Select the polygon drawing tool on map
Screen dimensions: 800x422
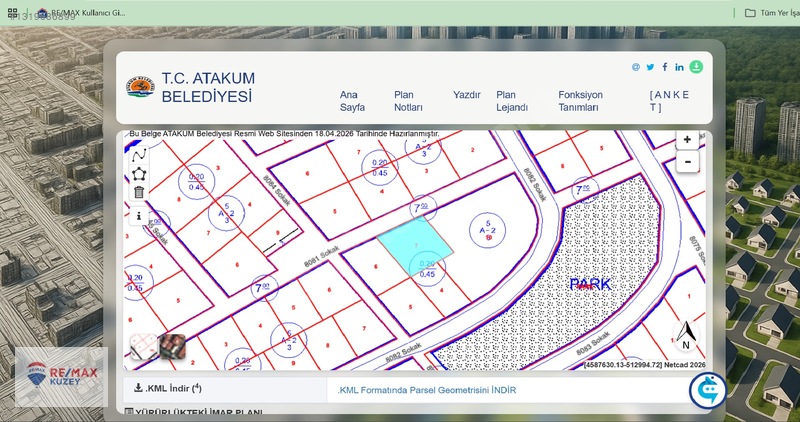pos(139,173)
